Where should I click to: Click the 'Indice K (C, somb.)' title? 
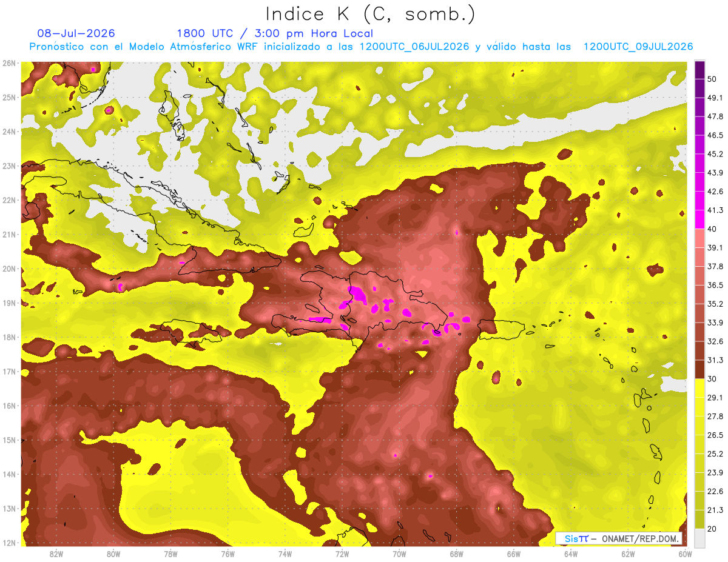[370, 15]
